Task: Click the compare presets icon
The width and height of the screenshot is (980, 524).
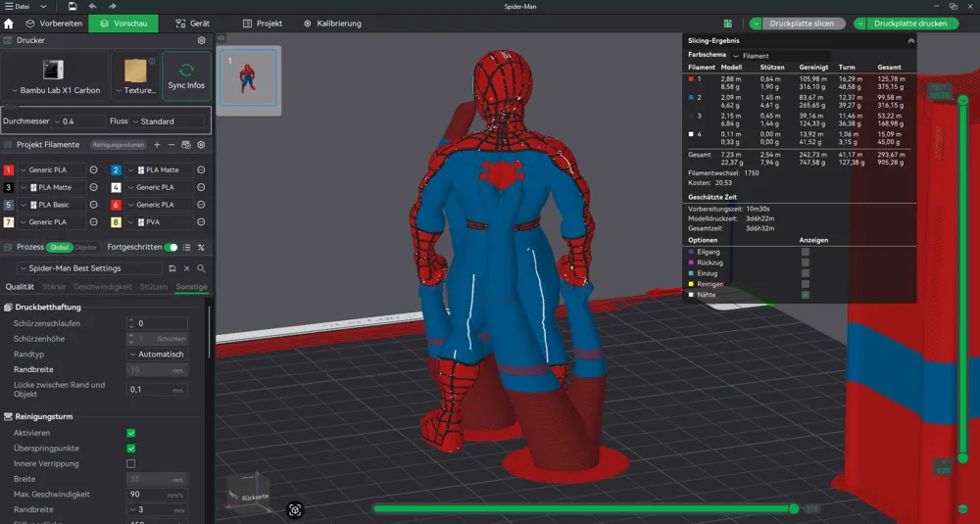Action: point(201,248)
